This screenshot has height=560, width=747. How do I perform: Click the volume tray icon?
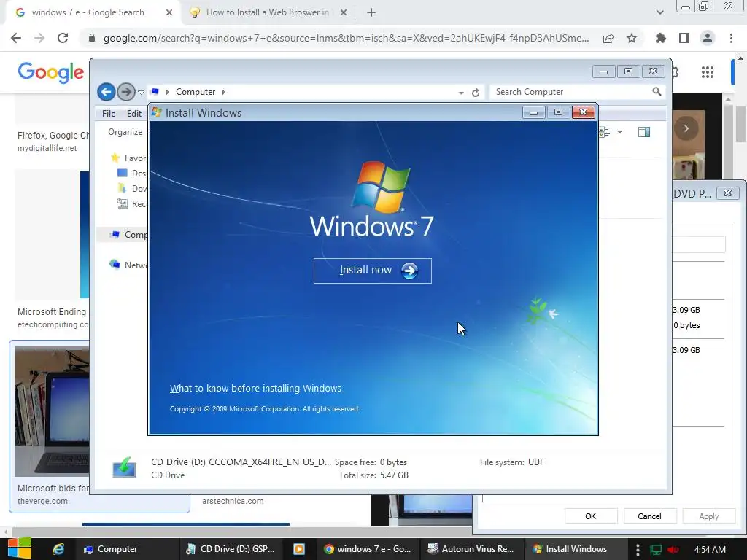point(673,550)
